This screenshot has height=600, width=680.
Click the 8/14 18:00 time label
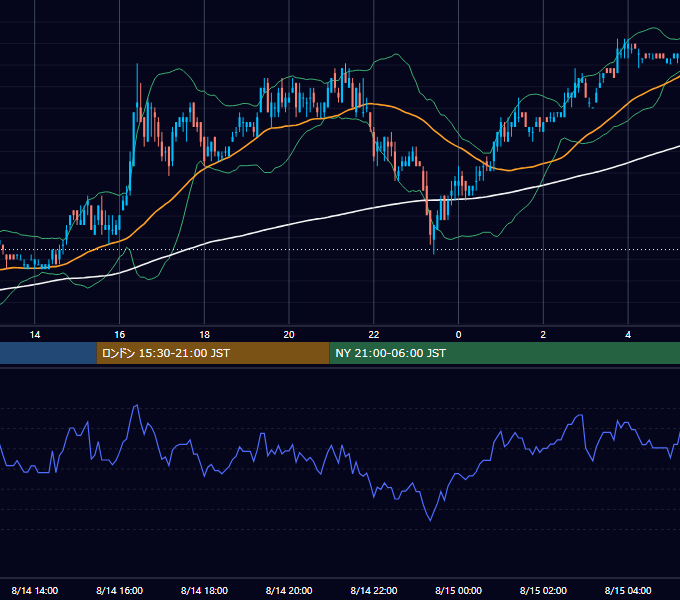(x=204, y=590)
